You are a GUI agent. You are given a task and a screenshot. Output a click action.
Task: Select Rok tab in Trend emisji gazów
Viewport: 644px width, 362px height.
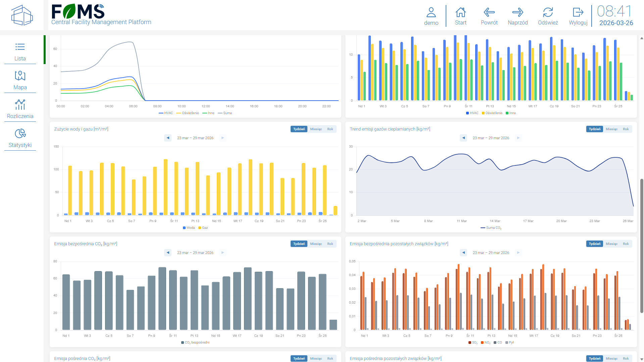pos(626,129)
